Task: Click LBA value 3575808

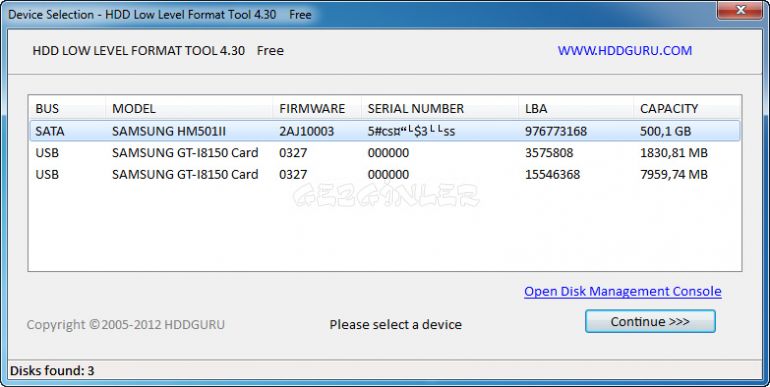Action: [x=549, y=153]
